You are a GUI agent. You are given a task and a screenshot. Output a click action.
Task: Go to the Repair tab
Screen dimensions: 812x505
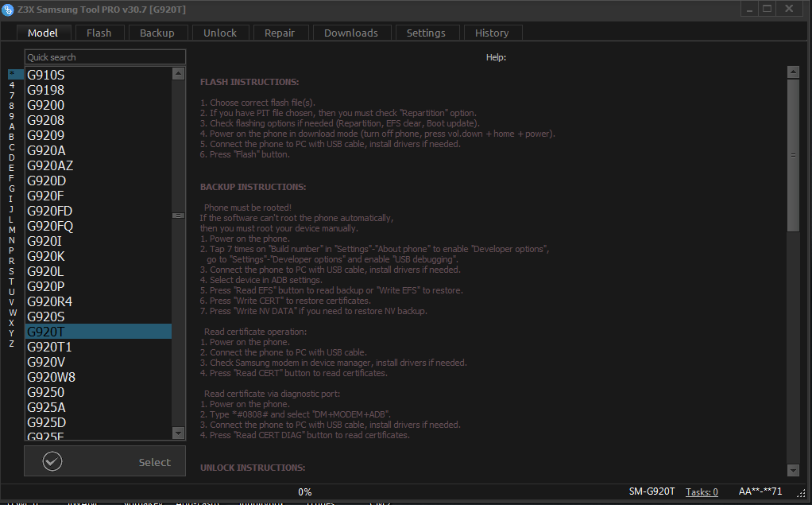[280, 33]
